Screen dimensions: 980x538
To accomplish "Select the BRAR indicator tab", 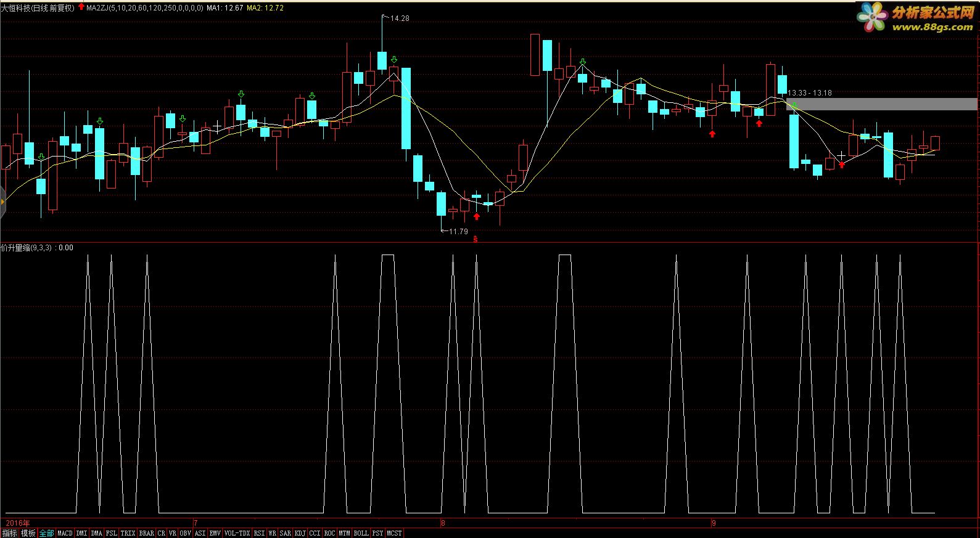I will click(x=147, y=533).
